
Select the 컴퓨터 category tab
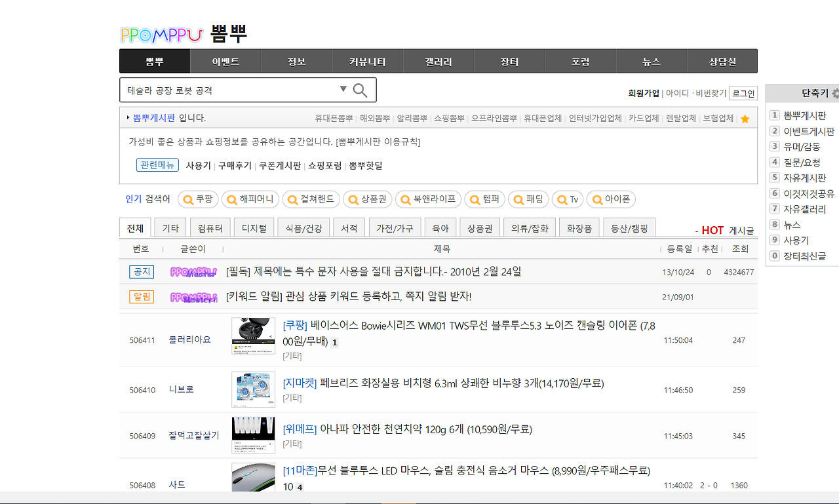coord(210,228)
